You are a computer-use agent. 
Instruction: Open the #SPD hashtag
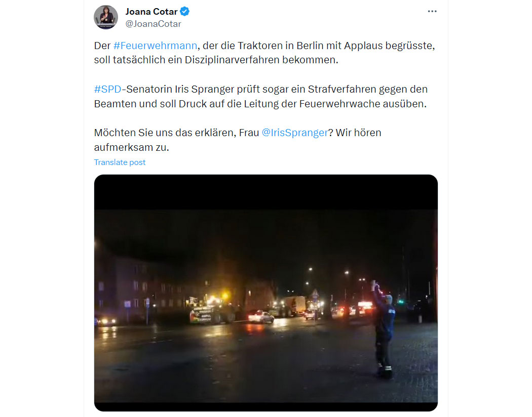[107, 89]
